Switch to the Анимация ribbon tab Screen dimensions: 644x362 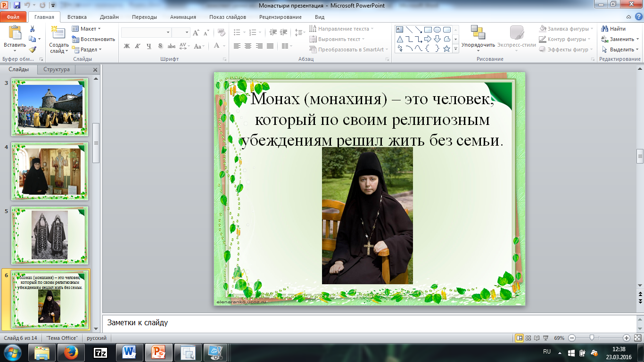pyautogui.click(x=183, y=17)
